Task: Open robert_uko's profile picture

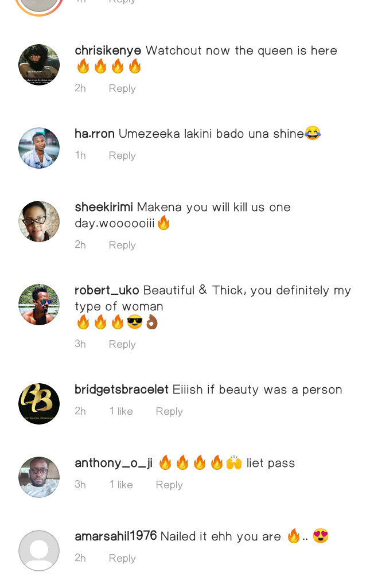Action: click(39, 305)
